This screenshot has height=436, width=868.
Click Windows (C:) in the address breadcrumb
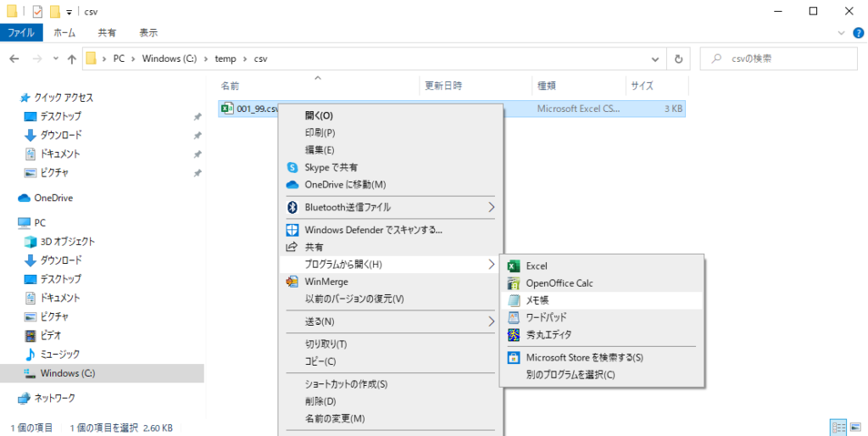[170, 59]
